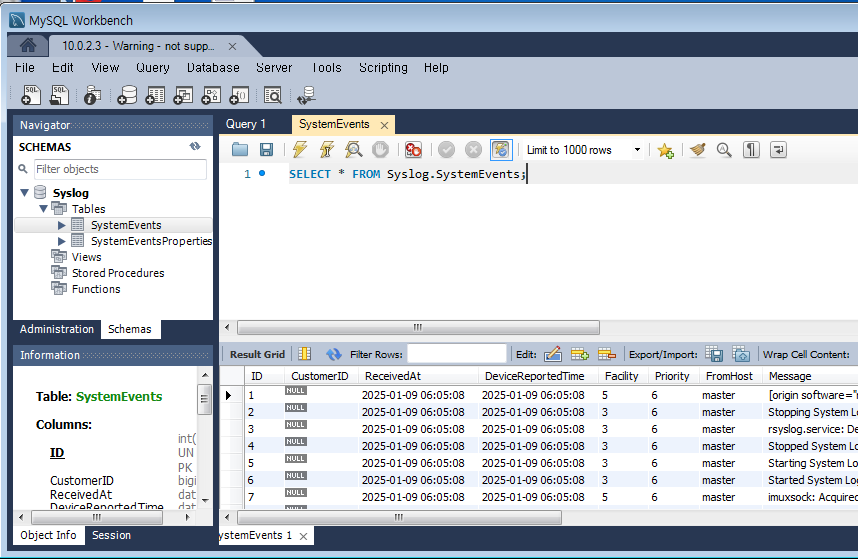Open find panel magnifier icon

724,149
